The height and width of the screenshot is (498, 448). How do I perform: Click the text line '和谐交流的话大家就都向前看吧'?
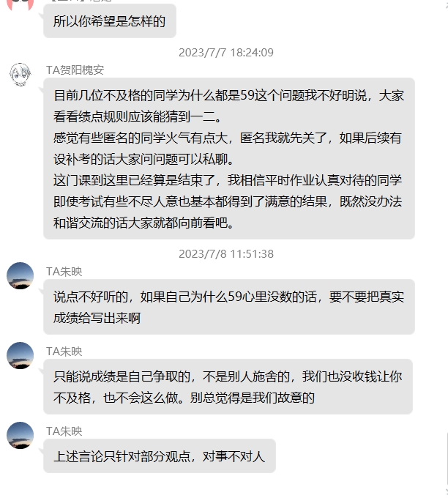pyautogui.click(x=143, y=223)
